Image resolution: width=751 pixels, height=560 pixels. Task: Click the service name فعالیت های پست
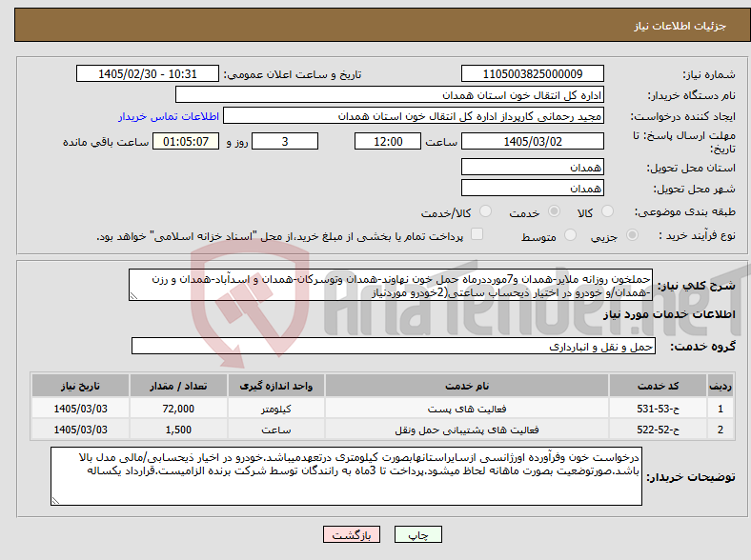pyautogui.click(x=467, y=409)
